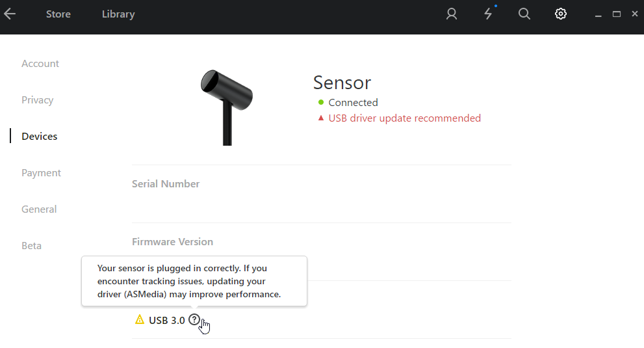The height and width of the screenshot is (348, 644).
Task: Click USB driver update recommended link
Action: (405, 118)
